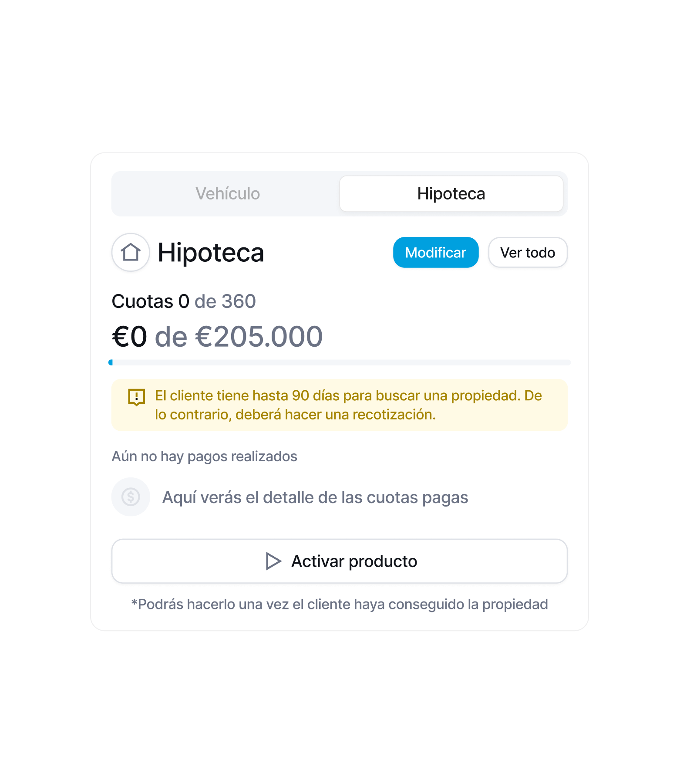Image resolution: width=680 pixels, height=784 pixels.
Task: Click the €0 de €205.000 amount
Action: (x=217, y=337)
